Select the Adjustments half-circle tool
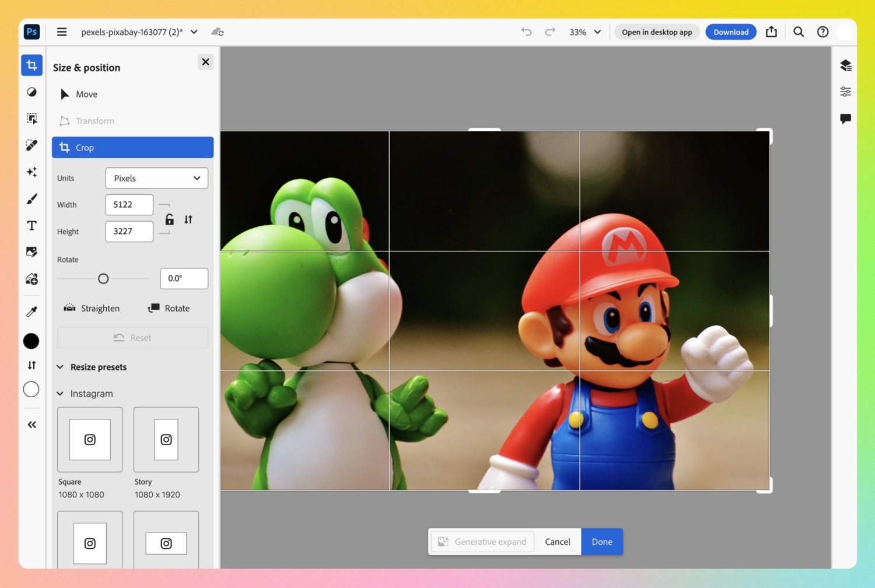This screenshot has width=875, height=588. 32,92
